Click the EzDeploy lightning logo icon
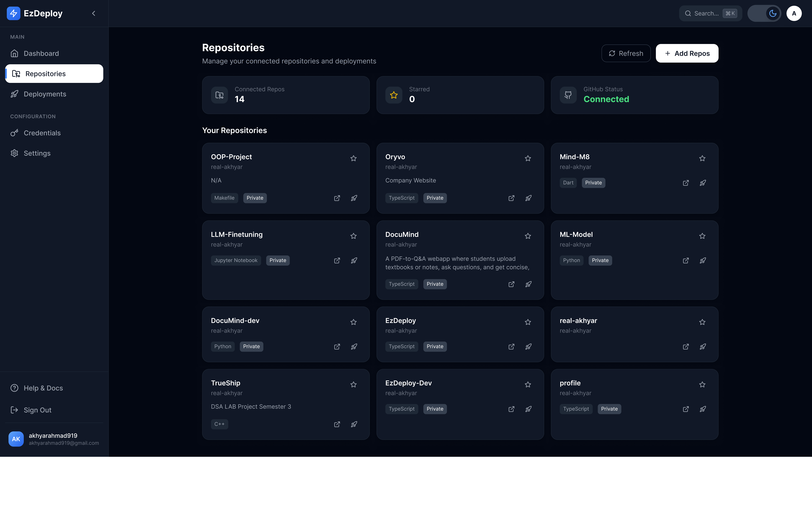Screen dimensions: 812x526 point(14,13)
